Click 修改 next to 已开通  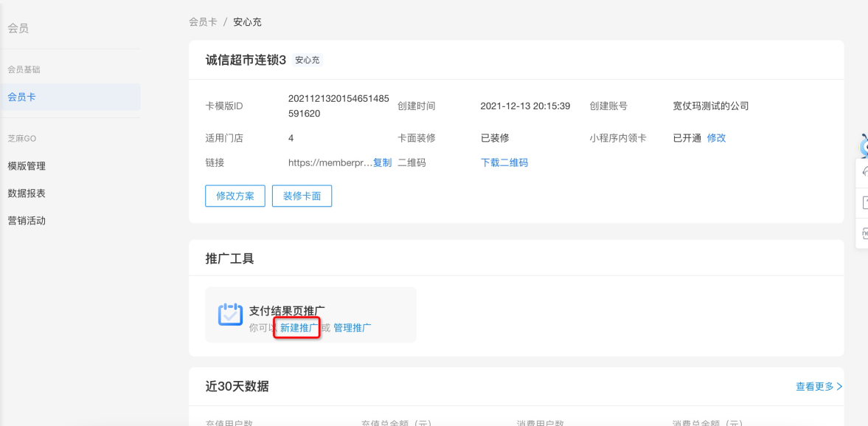pos(716,138)
